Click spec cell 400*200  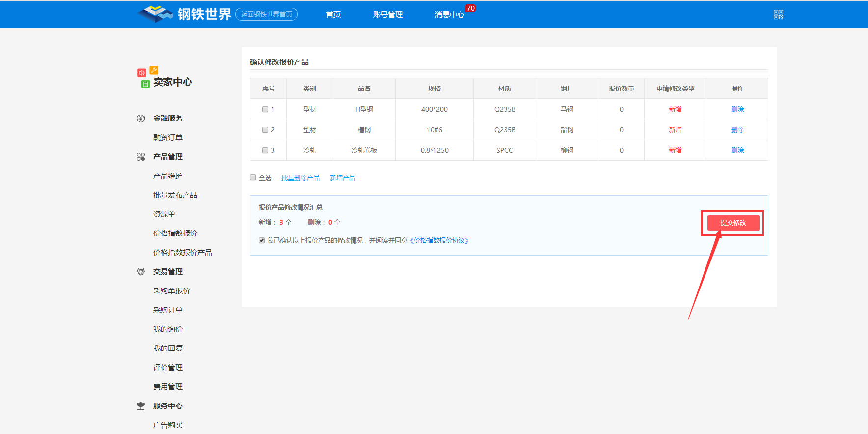point(434,109)
